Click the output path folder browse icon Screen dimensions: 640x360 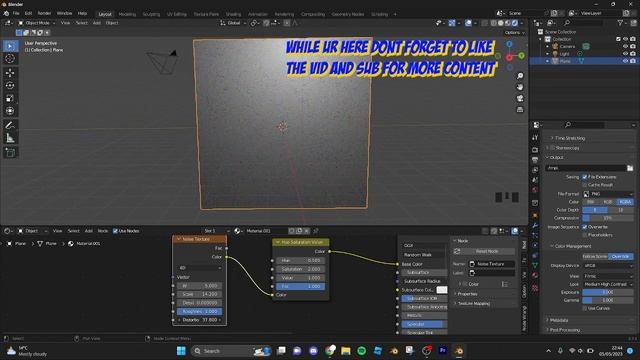pyautogui.click(x=630, y=168)
